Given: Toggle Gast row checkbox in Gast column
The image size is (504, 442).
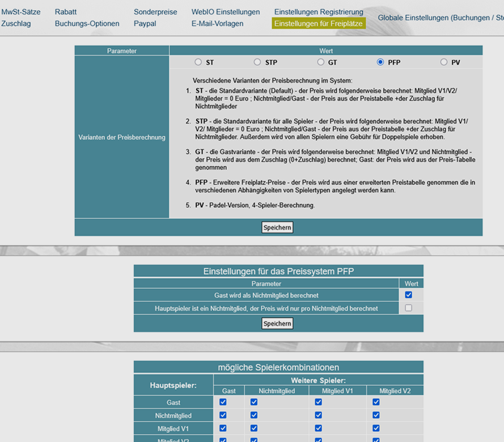Looking at the screenshot, I should pyautogui.click(x=223, y=402).
